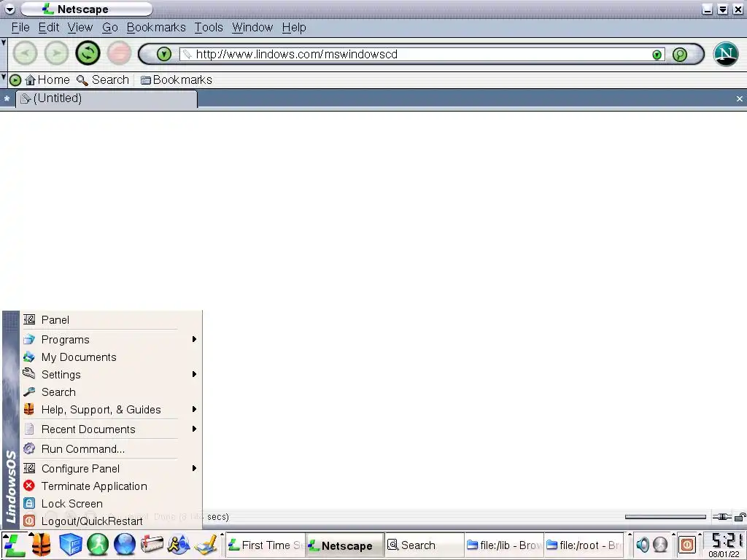Click the Netscape N throbber logo
Screen dimensions: 747x560
(726, 54)
